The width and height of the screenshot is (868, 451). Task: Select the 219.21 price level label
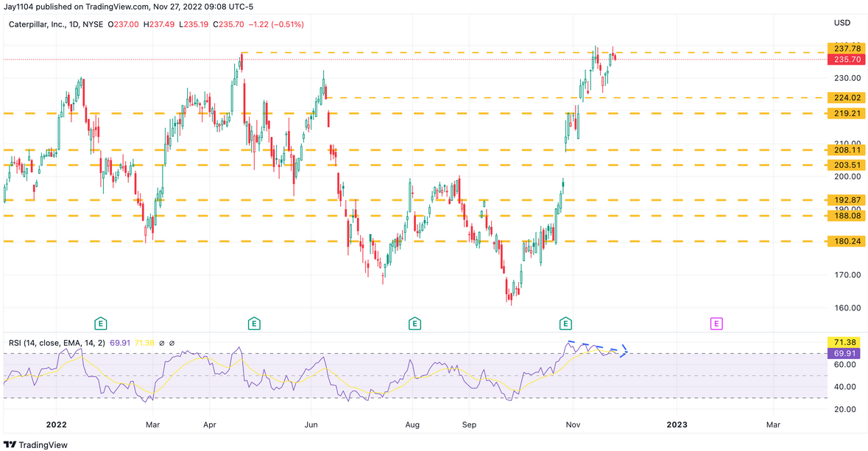(x=847, y=113)
